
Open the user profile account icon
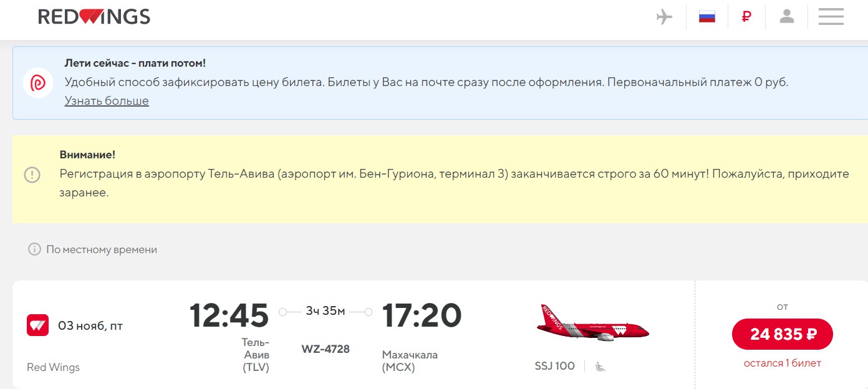click(x=787, y=17)
